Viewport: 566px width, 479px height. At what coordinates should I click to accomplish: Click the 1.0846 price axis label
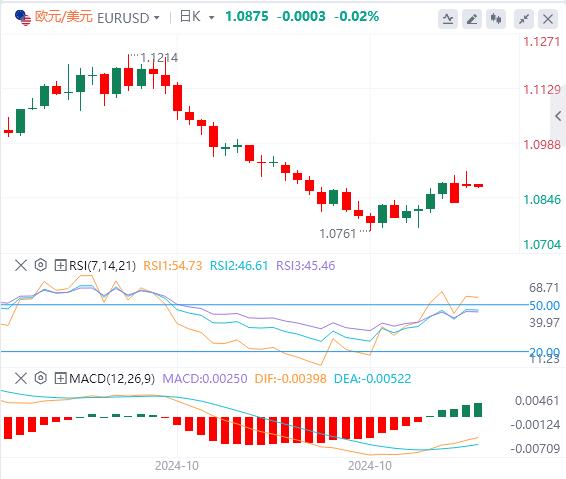point(542,200)
